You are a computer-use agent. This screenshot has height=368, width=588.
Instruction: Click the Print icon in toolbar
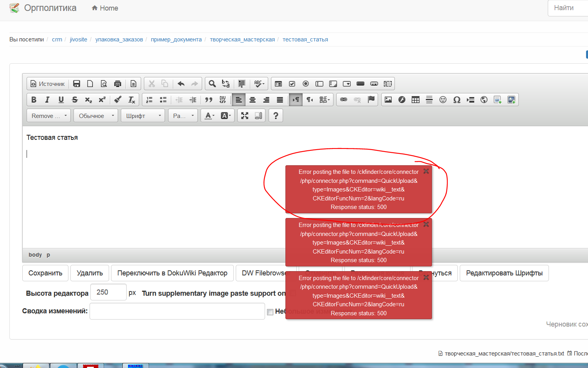117,84
